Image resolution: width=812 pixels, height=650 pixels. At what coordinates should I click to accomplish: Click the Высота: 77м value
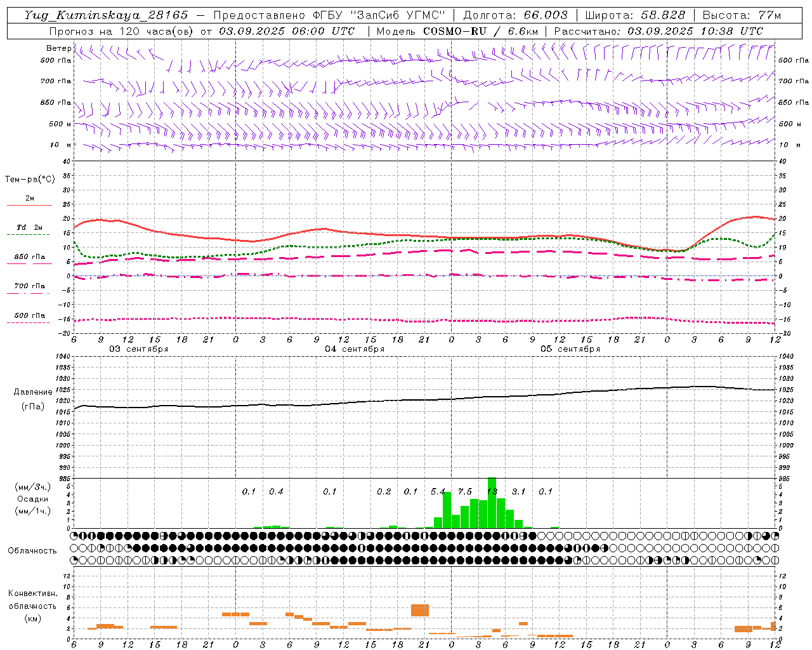[742, 15]
